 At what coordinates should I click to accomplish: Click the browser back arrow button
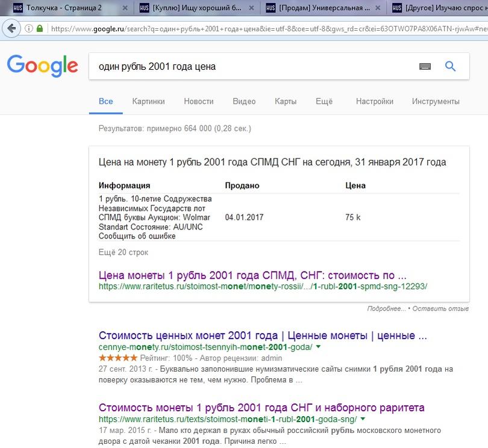pyautogui.click(x=11, y=29)
